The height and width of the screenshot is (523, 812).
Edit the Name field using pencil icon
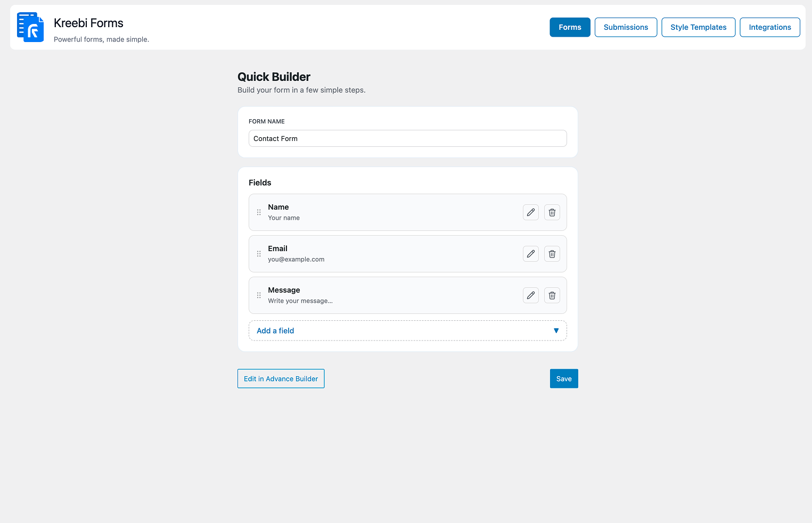coord(530,212)
